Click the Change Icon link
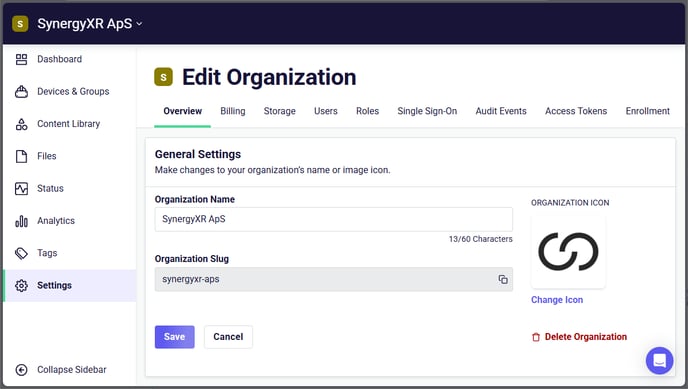The image size is (688, 389). pos(557,300)
